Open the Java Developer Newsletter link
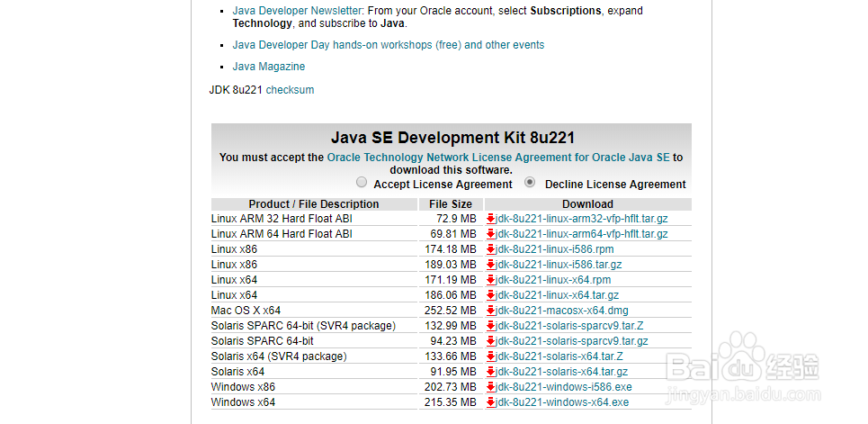868x424 pixels. 297,11
